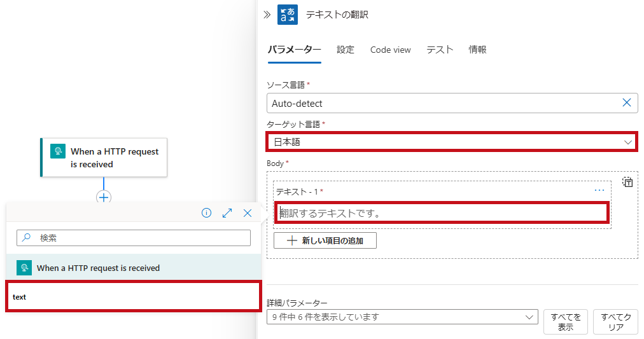Open the 情報 tab

(478, 50)
